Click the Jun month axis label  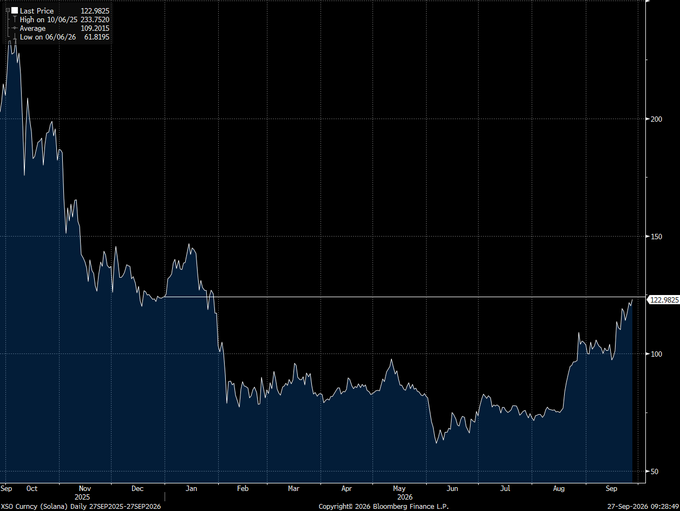coord(452,488)
